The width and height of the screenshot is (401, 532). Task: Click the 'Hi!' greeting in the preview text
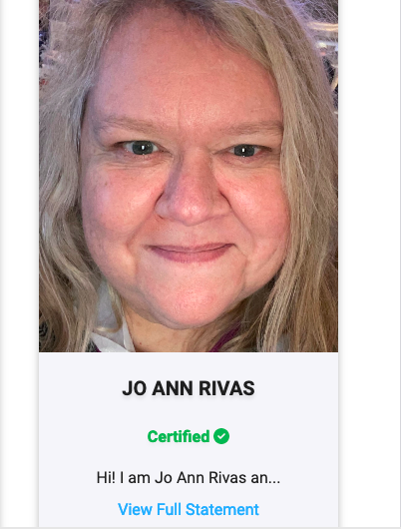click(106, 478)
